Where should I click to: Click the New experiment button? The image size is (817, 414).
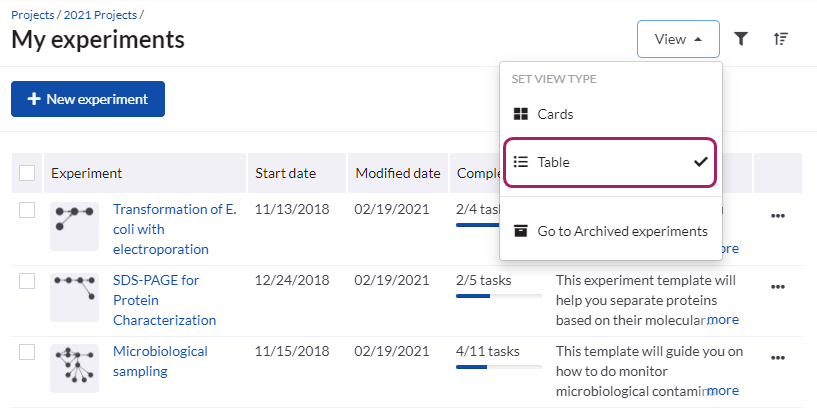[x=88, y=99]
